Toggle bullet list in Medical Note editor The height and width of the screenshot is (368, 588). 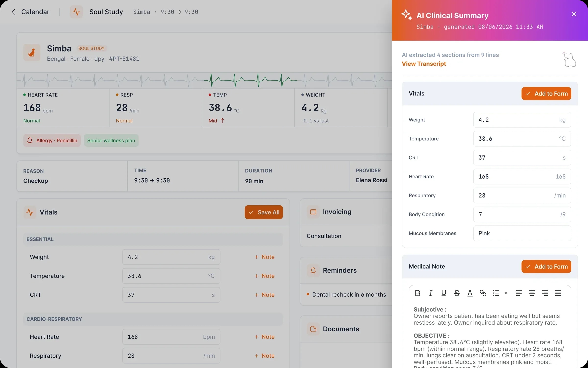click(x=496, y=293)
